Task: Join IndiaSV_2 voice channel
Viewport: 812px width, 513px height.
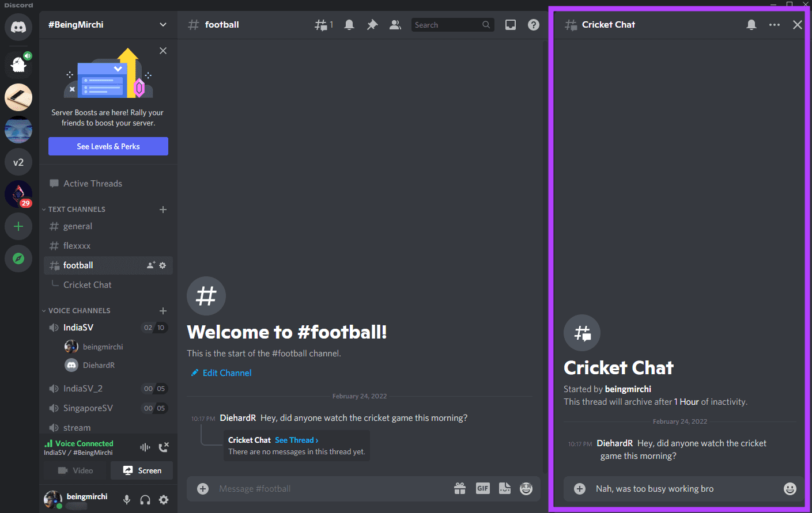Action: (x=108, y=389)
